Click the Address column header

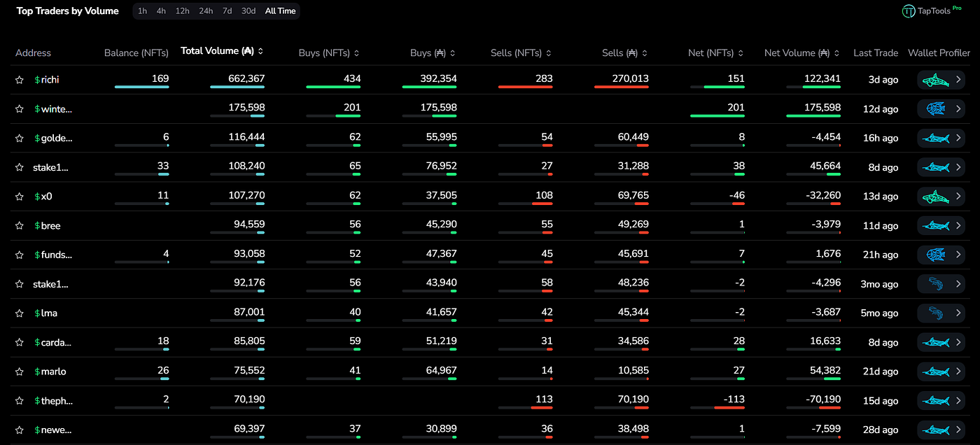tap(33, 52)
